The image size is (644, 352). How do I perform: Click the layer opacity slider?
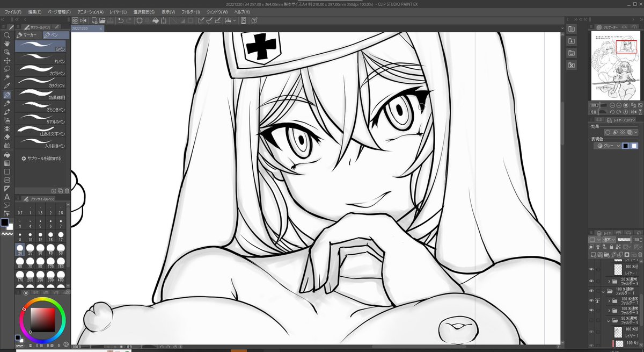[624, 239]
